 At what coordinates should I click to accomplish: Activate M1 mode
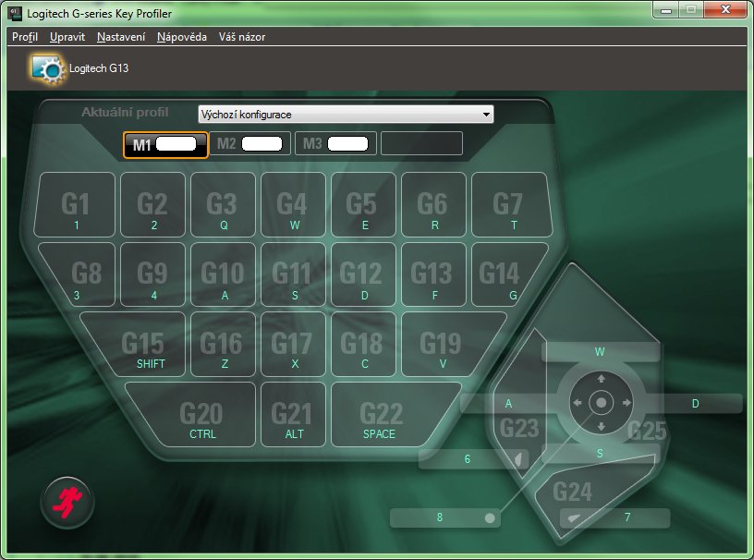(x=165, y=144)
